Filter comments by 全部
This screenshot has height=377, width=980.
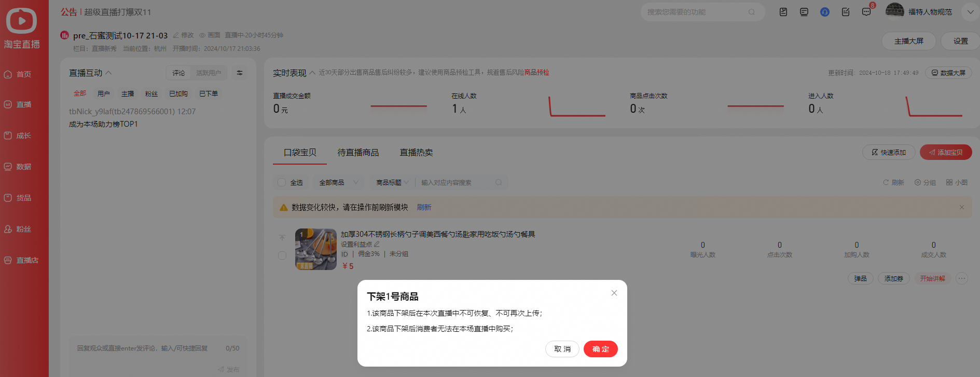(80, 93)
